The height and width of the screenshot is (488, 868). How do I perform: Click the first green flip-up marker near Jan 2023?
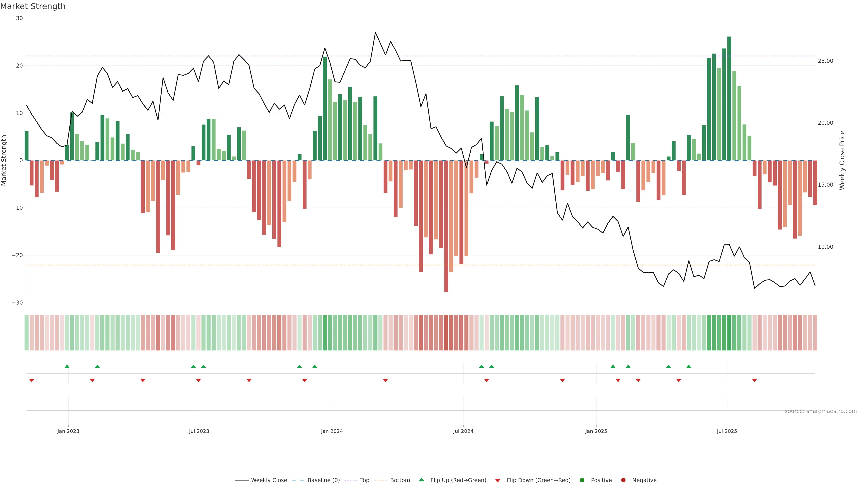click(x=67, y=366)
